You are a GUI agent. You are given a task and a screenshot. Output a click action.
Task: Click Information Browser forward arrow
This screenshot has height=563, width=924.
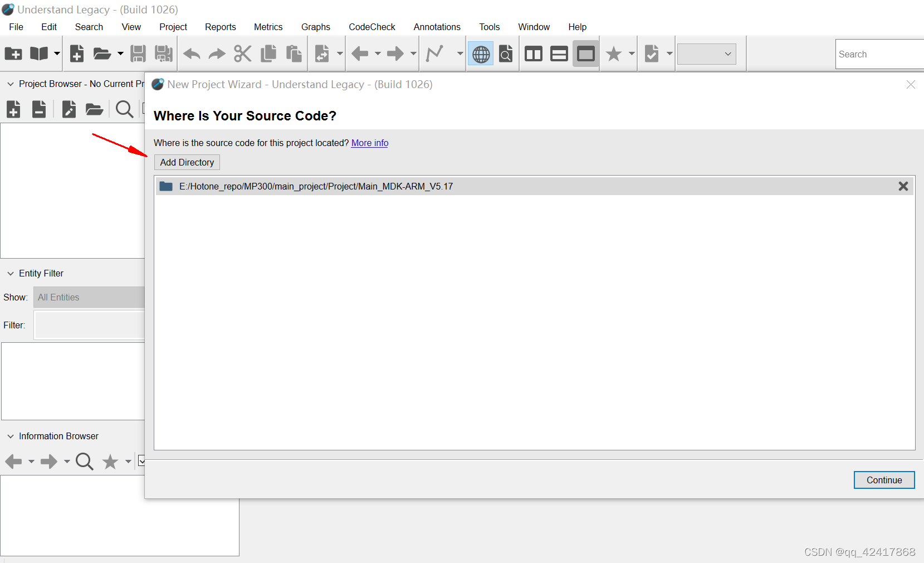pos(49,462)
